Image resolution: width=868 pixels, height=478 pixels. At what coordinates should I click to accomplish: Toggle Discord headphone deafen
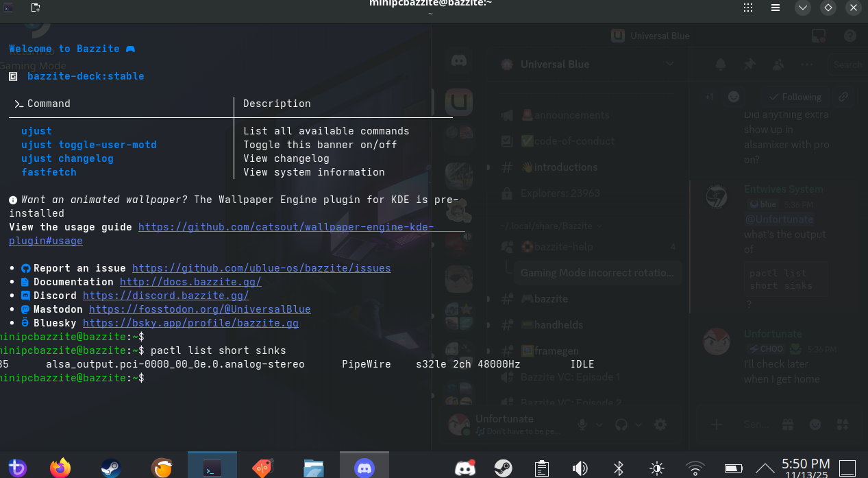tap(622, 425)
